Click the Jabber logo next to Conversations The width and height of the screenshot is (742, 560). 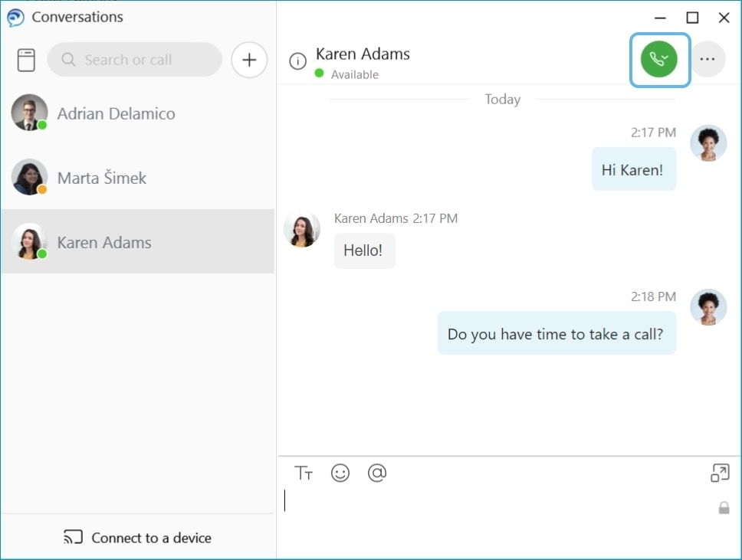coord(15,18)
